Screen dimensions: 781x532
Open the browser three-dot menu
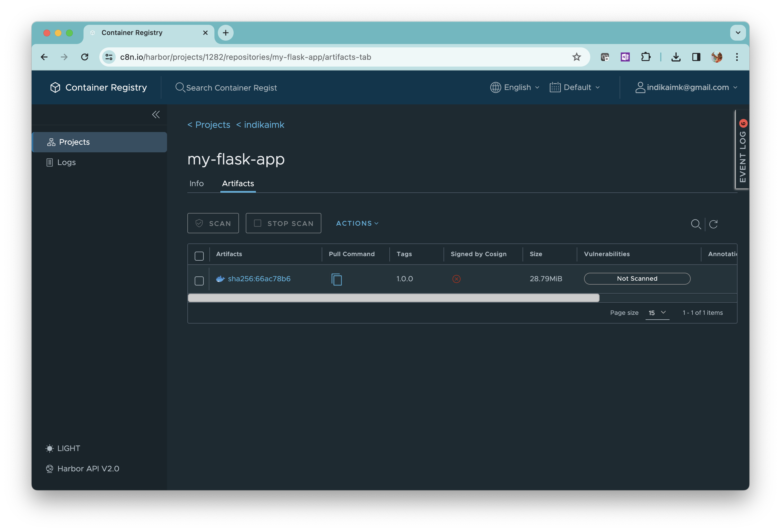click(737, 57)
